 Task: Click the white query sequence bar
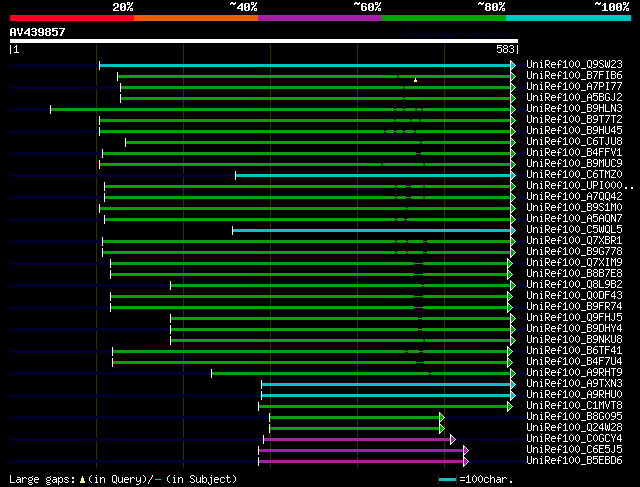(x=264, y=41)
